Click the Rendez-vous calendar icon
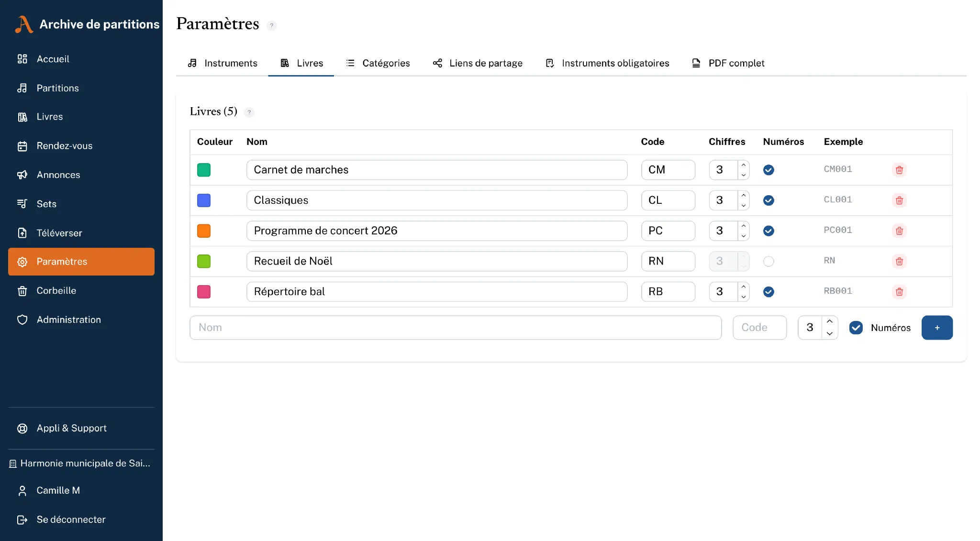 pos(22,146)
